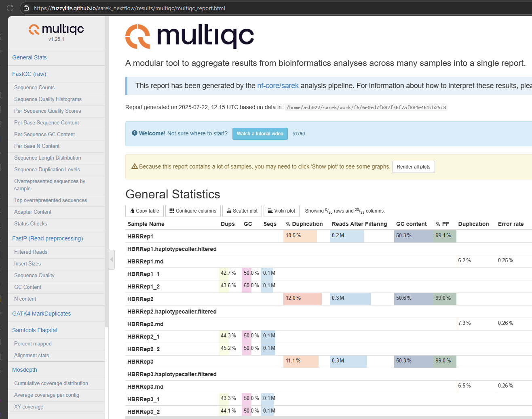Jump to GC Content under FastP
The image size is (532, 419).
(x=27, y=287)
